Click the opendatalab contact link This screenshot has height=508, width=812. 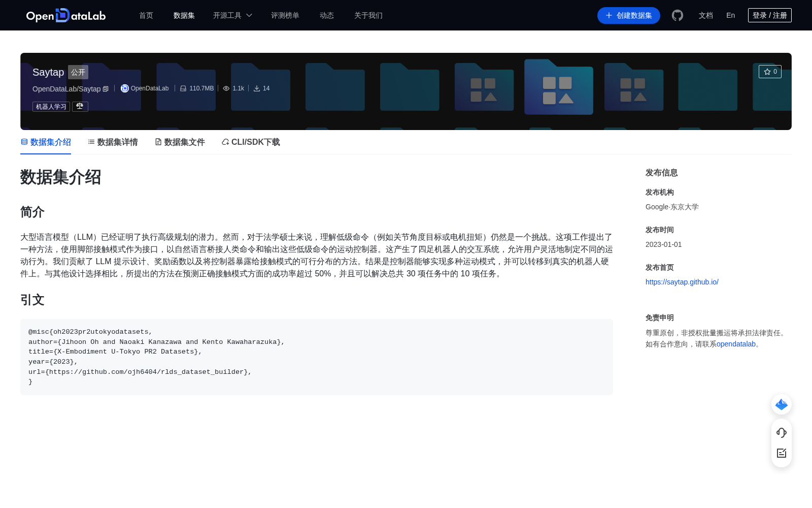pyautogui.click(x=736, y=344)
